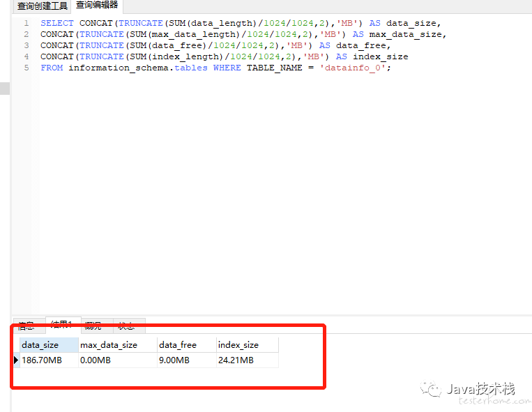532x412 pixels.
Task: Click line number 3 in the gutter
Action: (26, 45)
